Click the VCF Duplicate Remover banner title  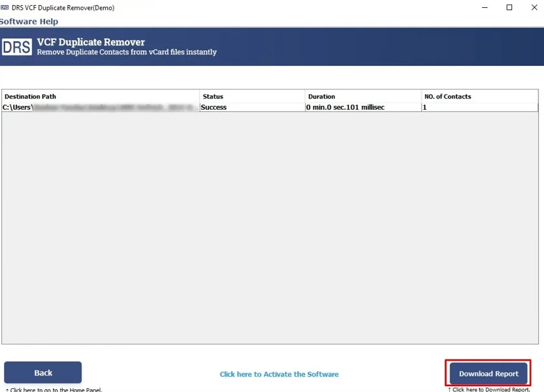91,42
